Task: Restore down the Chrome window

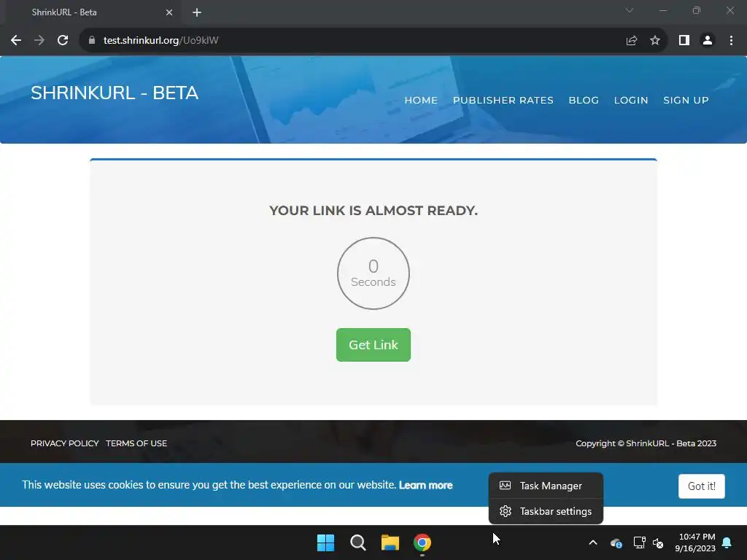Action: pyautogui.click(x=697, y=10)
